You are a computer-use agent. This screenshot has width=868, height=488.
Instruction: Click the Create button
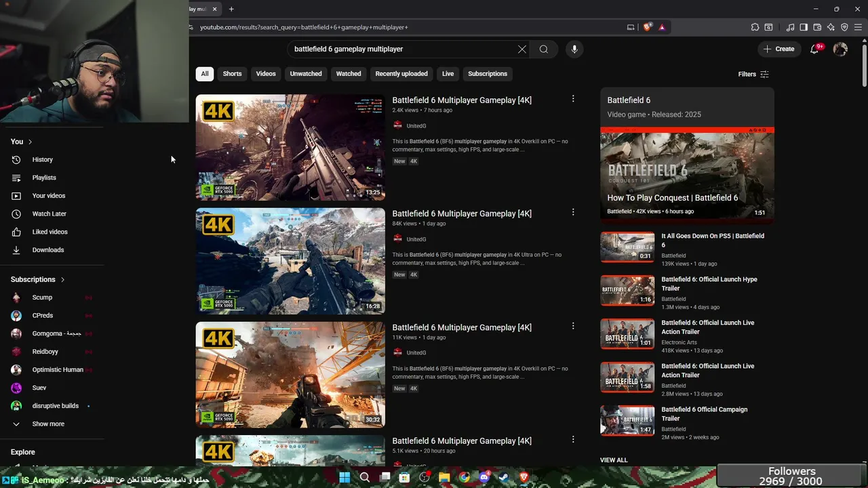(778, 49)
